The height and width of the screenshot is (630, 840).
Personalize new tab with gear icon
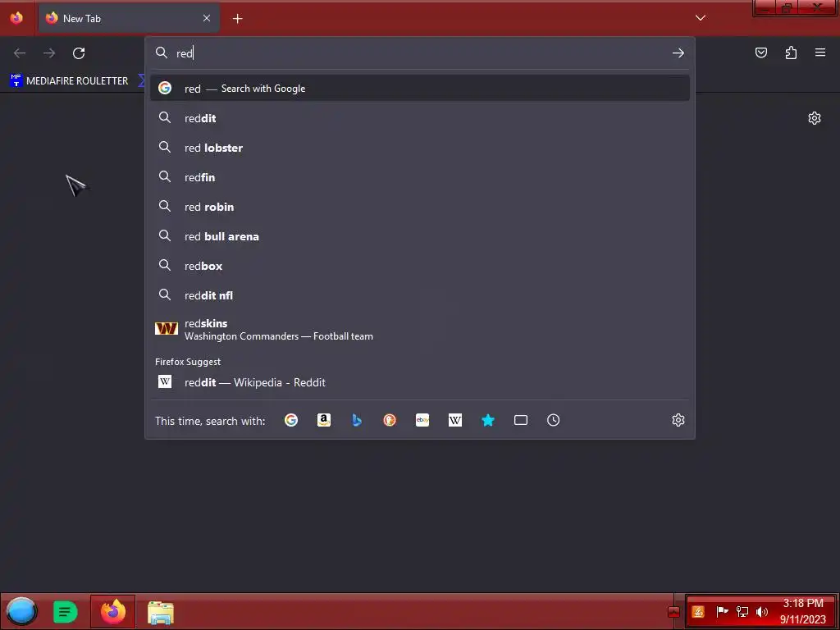click(x=815, y=118)
